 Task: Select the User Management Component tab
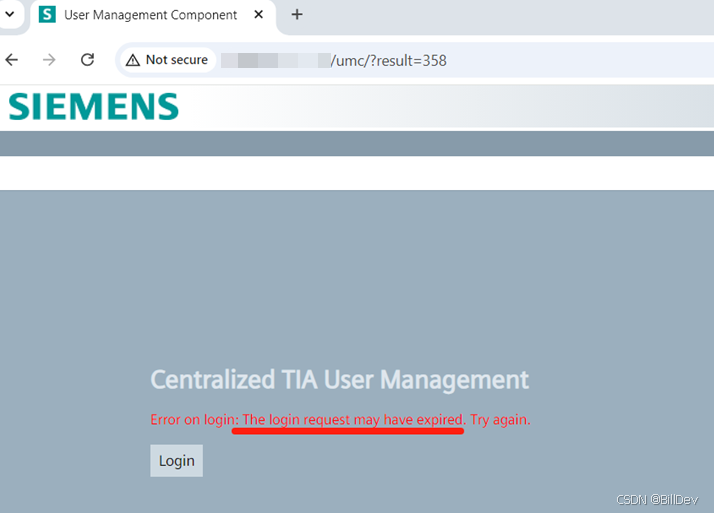click(151, 15)
